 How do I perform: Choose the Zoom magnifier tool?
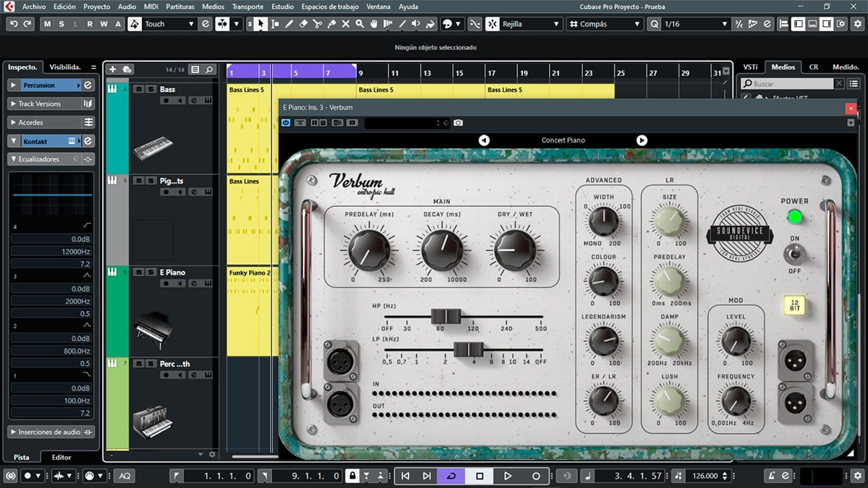pyautogui.click(x=360, y=24)
